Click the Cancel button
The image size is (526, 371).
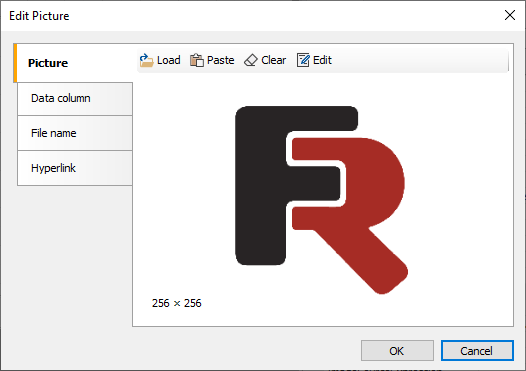(x=477, y=351)
